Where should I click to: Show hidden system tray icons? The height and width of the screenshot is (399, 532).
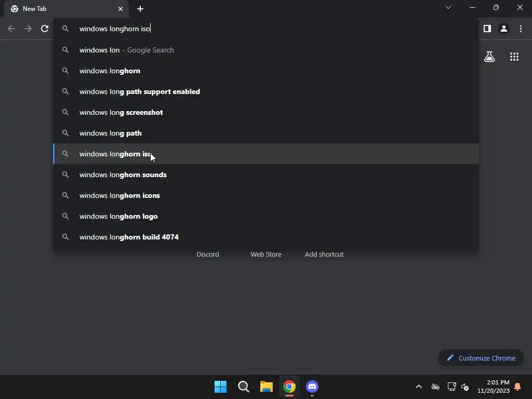click(x=419, y=387)
